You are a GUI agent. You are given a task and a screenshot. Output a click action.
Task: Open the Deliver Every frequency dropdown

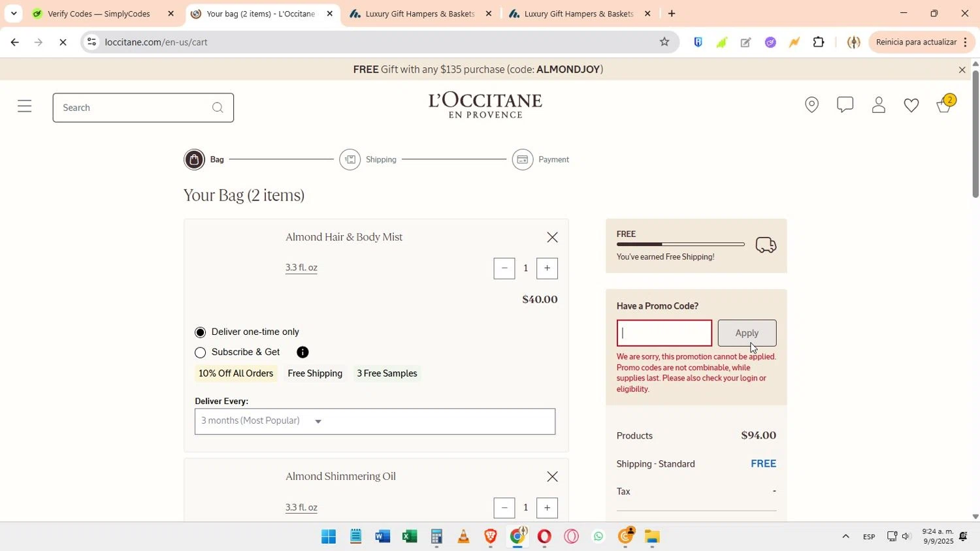pyautogui.click(x=375, y=421)
